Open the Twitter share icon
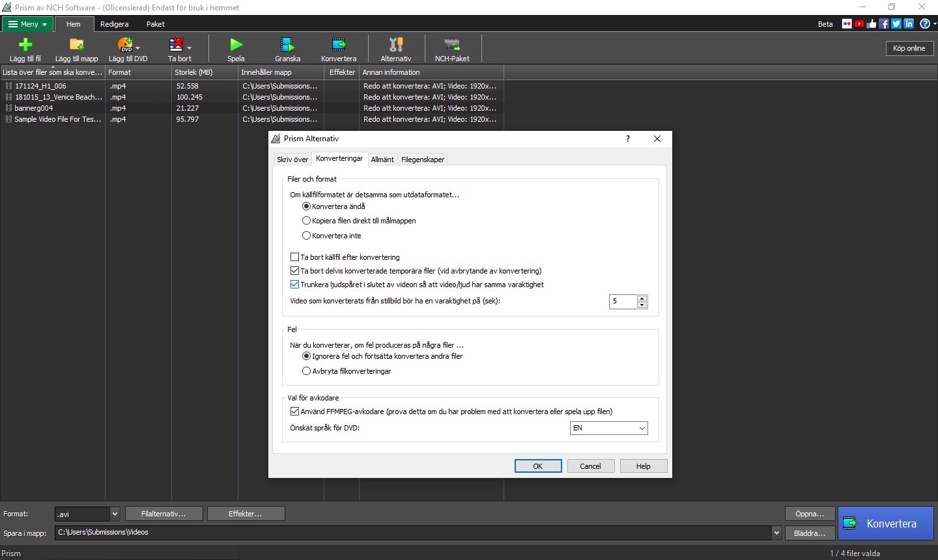 point(896,24)
